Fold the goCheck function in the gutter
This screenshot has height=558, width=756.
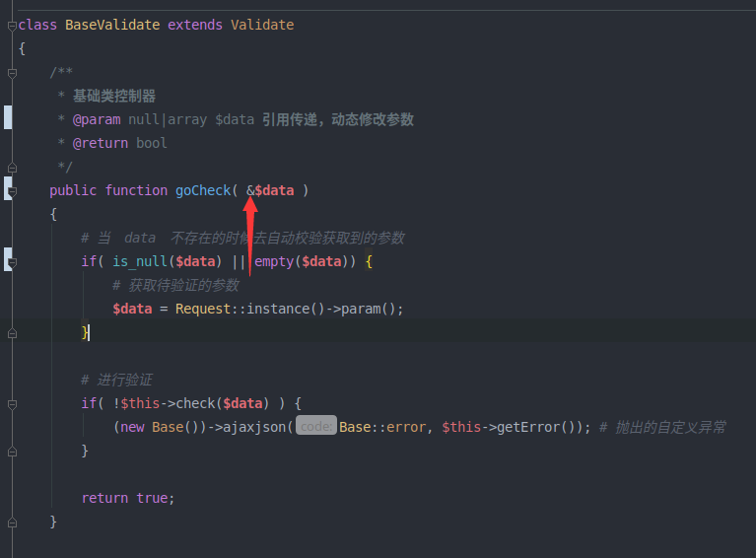[x=13, y=191]
